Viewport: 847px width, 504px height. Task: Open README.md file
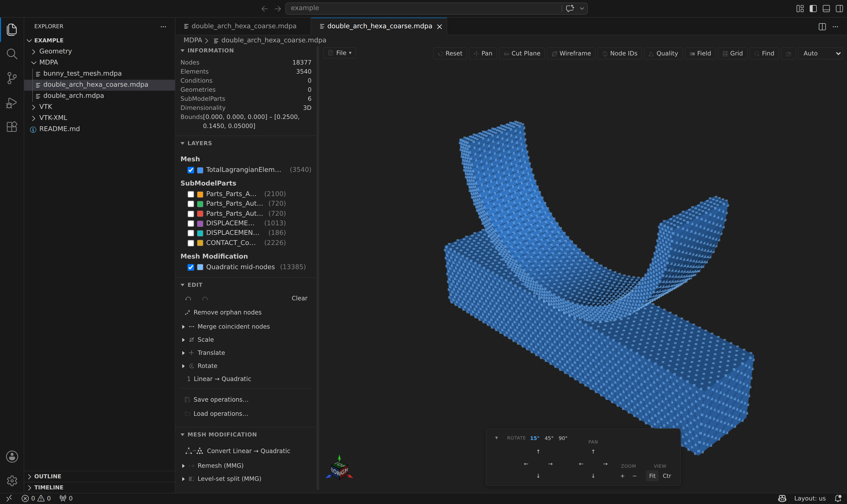59,129
